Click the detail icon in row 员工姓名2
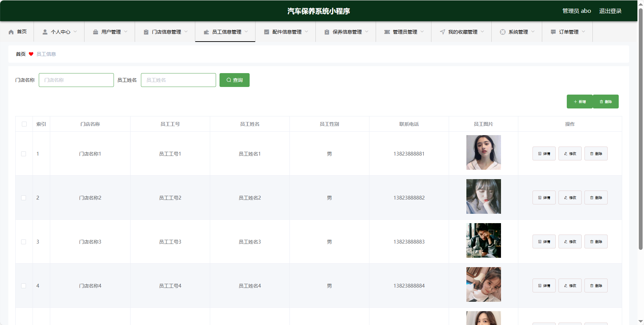 [540, 198]
